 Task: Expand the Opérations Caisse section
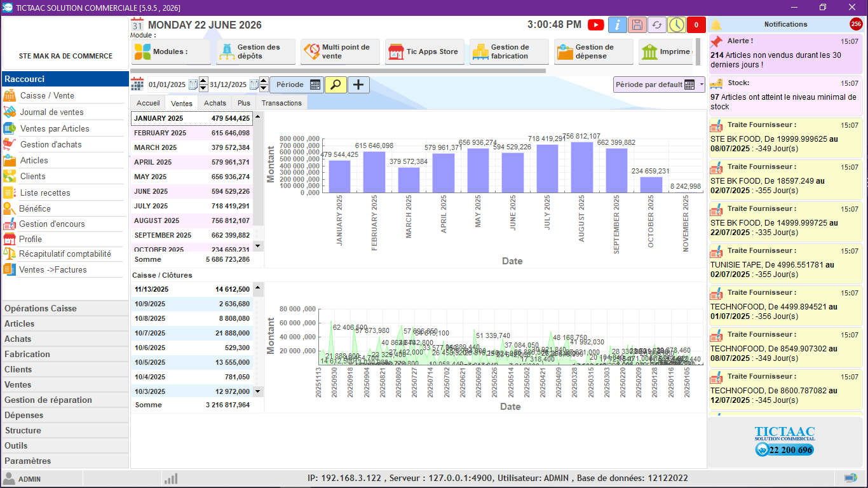65,308
